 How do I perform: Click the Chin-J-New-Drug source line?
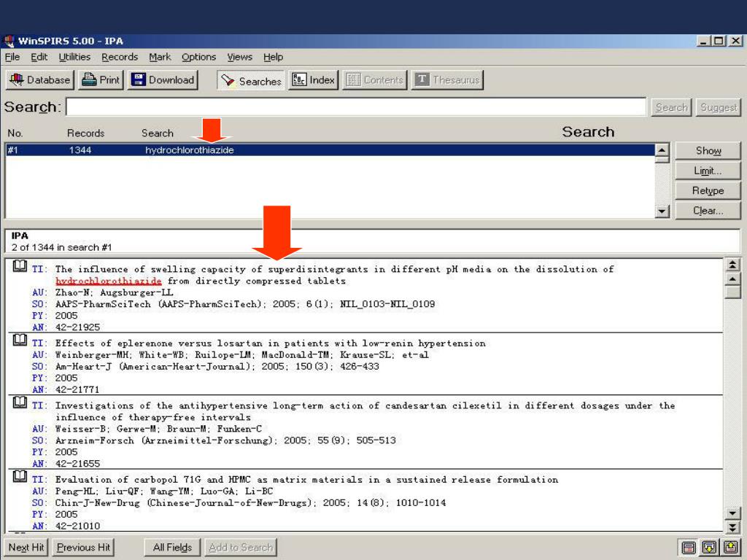[x=251, y=503]
